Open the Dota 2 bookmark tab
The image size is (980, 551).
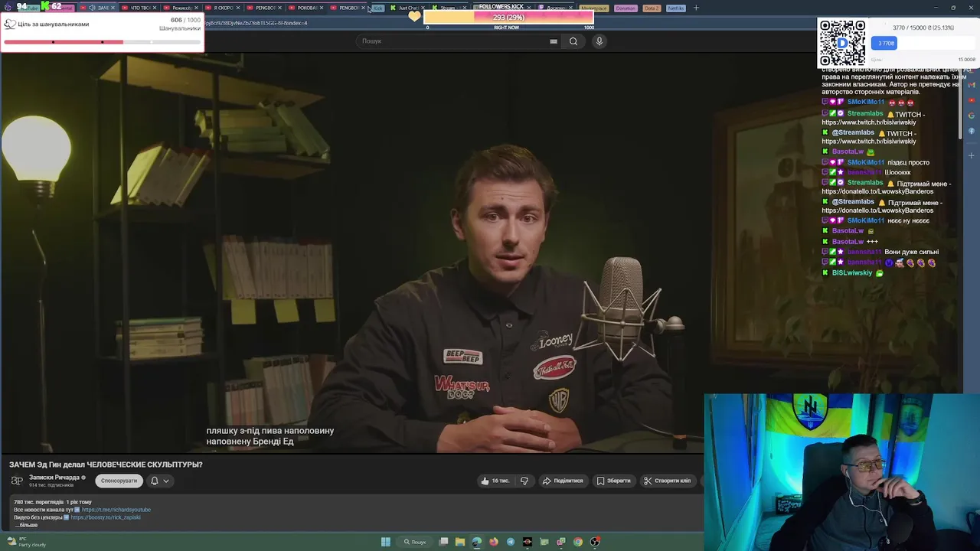[x=651, y=8]
